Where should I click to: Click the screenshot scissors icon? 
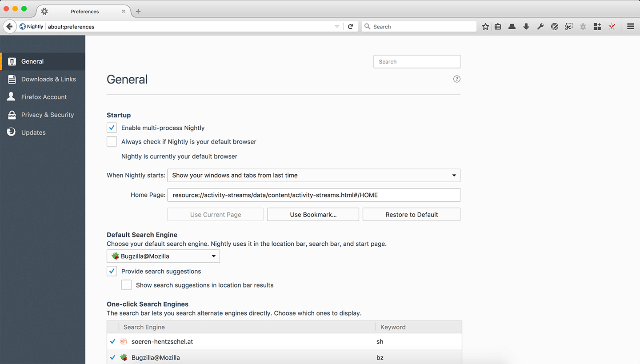coord(569,27)
